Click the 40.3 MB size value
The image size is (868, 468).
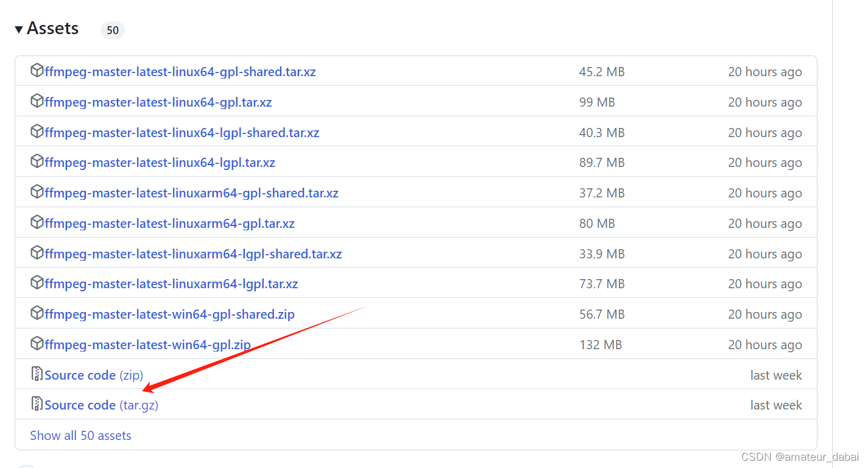(x=602, y=133)
